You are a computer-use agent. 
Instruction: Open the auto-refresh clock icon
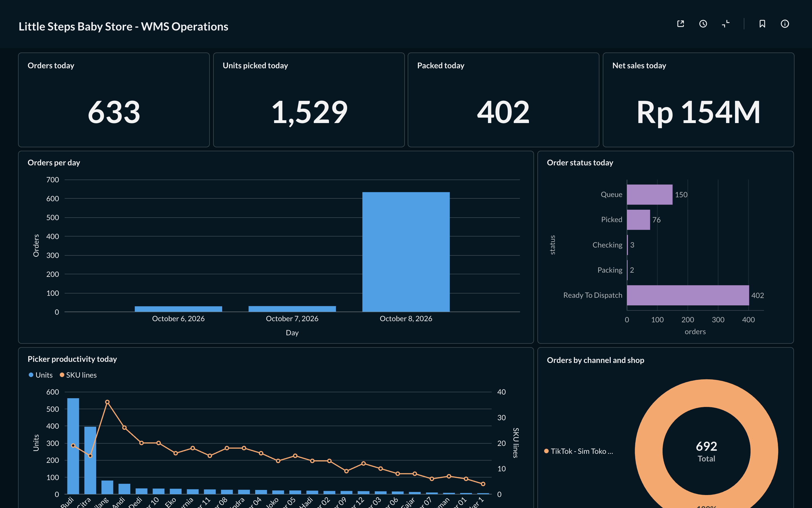pos(703,24)
